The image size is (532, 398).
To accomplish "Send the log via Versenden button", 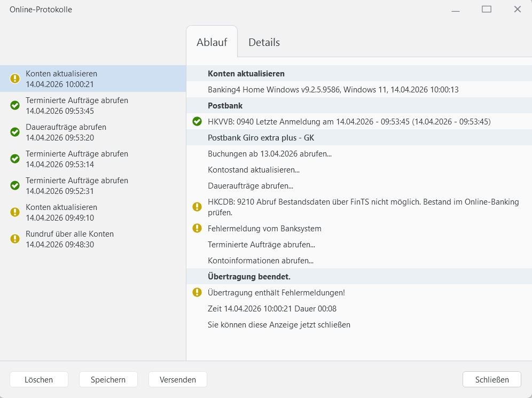I will [x=177, y=379].
